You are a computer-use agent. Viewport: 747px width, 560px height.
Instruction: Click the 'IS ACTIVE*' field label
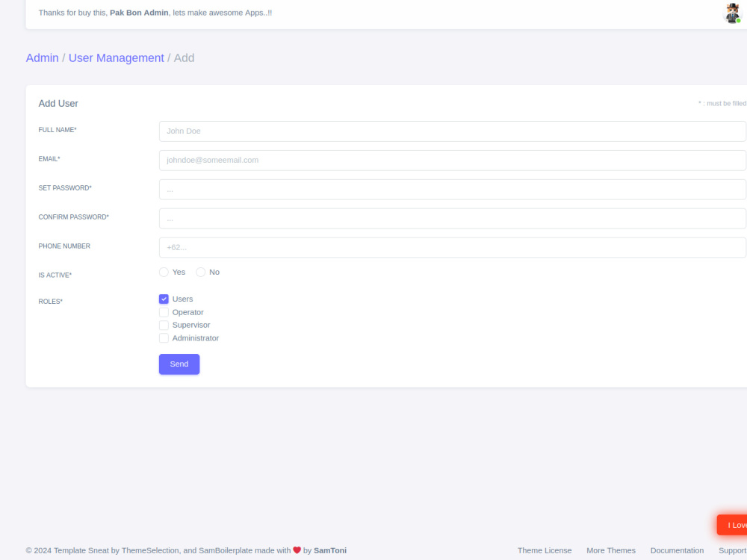pyautogui.click(x=55, y=276)
